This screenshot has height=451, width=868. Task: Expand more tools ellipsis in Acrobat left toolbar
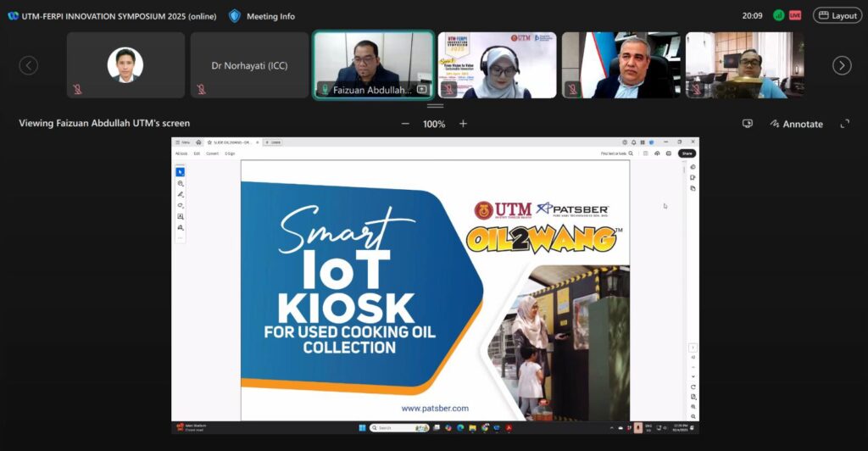181,238
